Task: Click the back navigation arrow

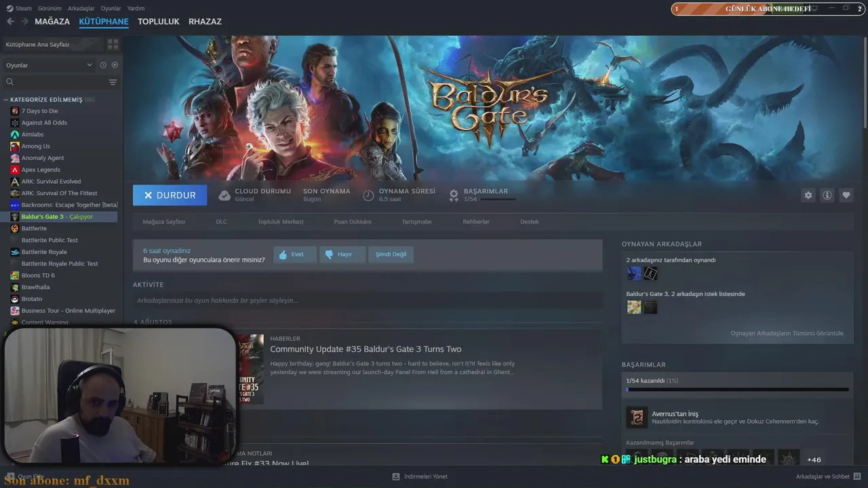Action: point(10,22)
